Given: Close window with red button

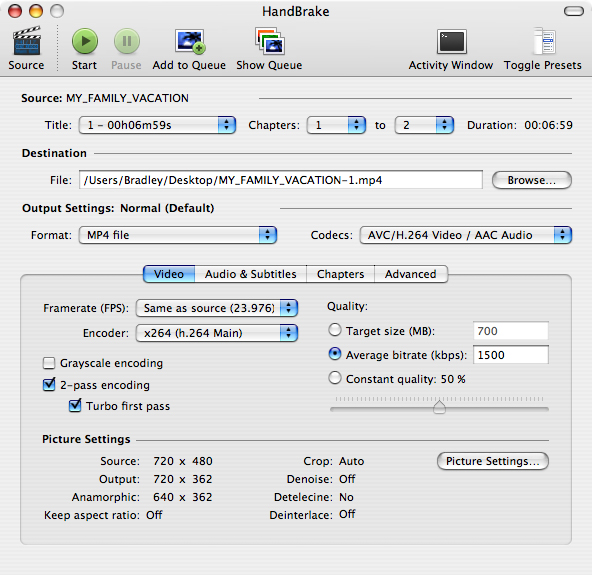Looking at the screenshot, I should pos(15,11).
